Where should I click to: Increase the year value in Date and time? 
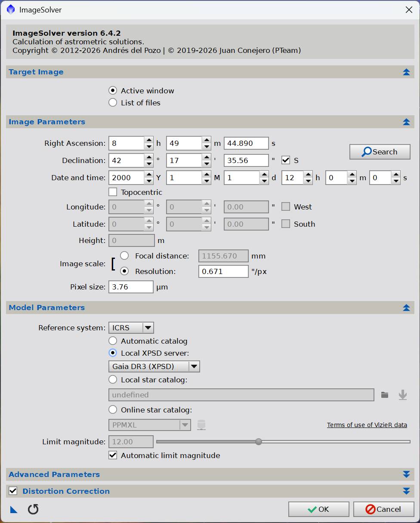148,175
